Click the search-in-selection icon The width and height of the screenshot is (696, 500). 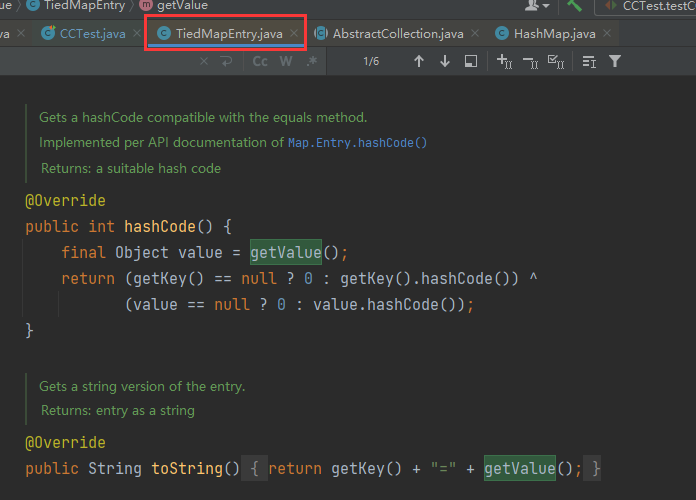tap(471, 61)
